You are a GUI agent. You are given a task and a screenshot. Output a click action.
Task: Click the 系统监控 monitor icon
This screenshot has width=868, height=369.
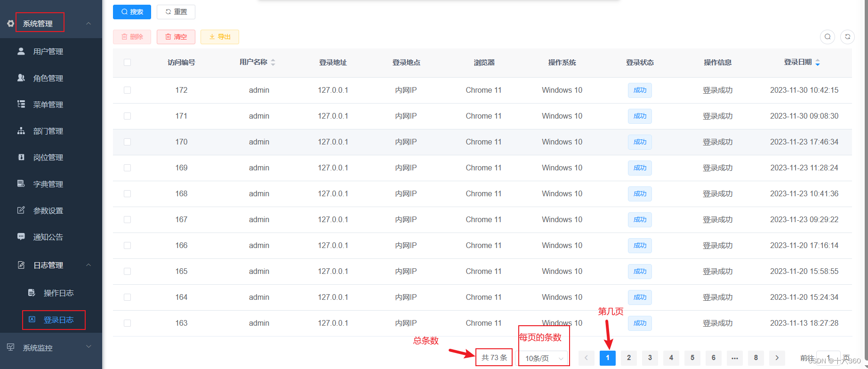(10, 347)
